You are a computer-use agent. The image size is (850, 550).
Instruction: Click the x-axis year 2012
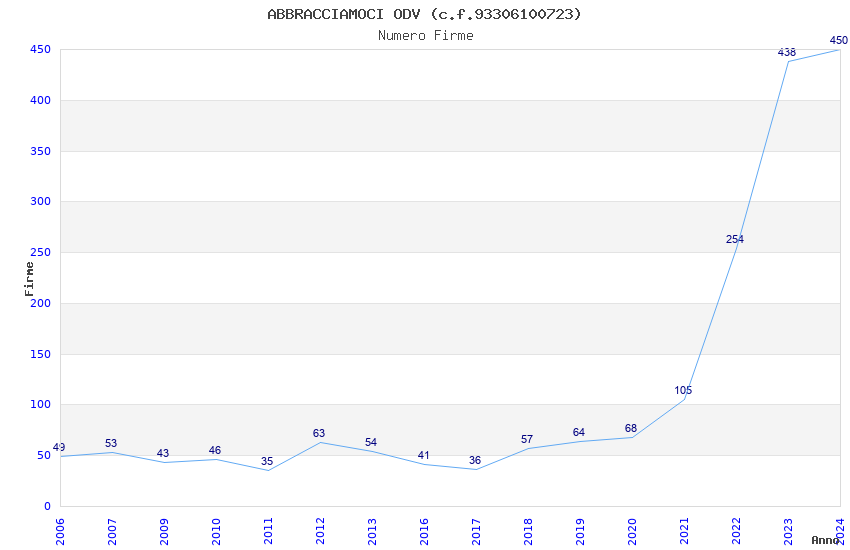[320, 532]
